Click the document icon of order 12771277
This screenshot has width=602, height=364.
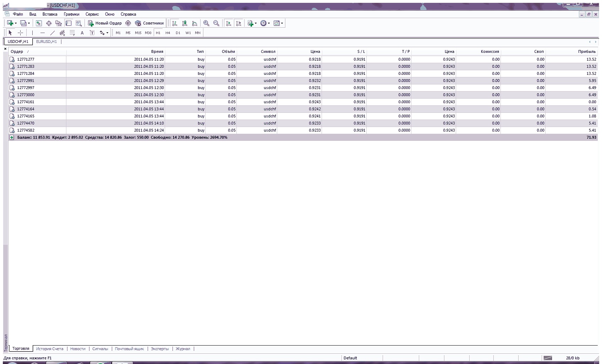pos(12,59)
